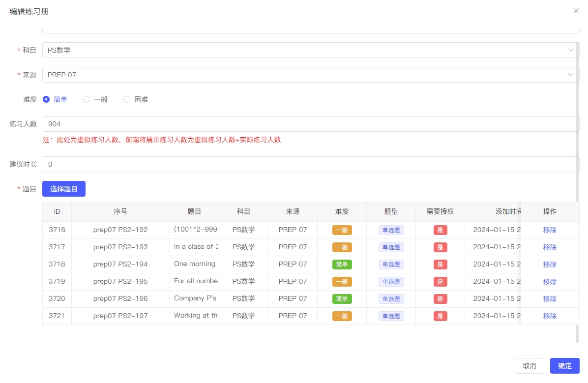Viewport: 588px width, 383px height.
Task: Click the 单选题 tag on row 3718
Action: pyautogui.click(x=391, y=264)
